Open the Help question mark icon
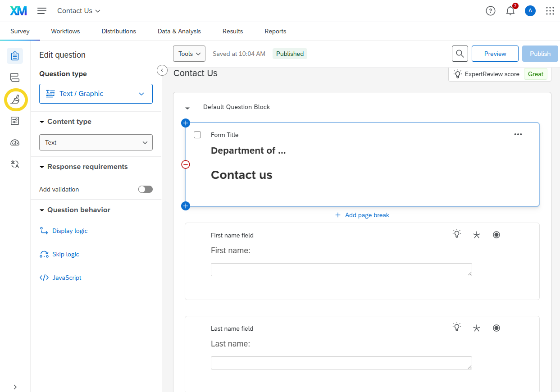Viewport: 560px width, 392px height. point(490,11)
